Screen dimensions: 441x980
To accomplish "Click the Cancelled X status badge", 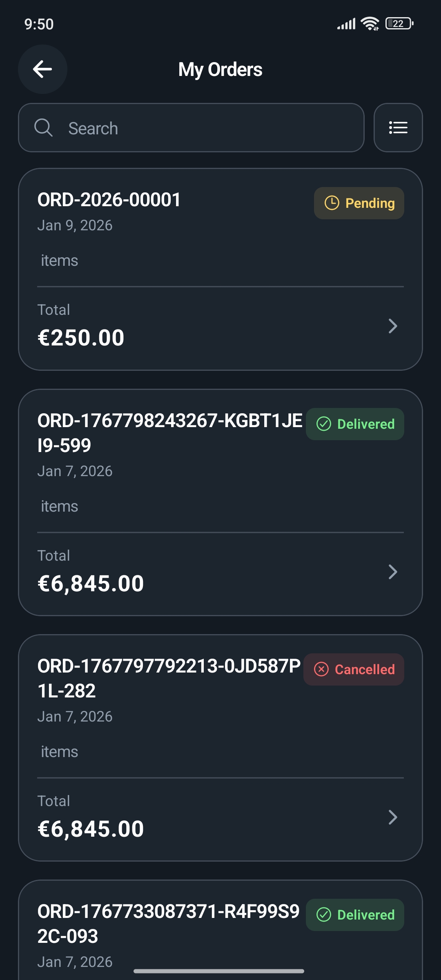I will [354, 670].
